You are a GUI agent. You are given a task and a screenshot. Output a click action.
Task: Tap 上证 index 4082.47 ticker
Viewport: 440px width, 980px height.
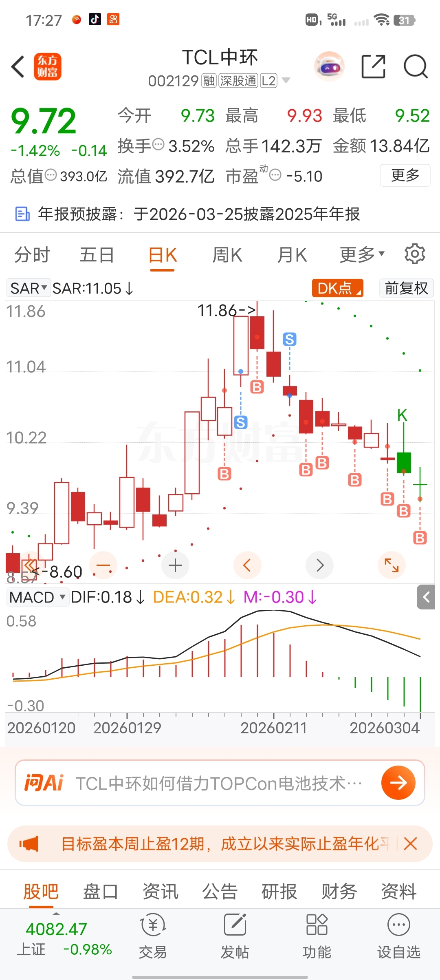click(64, 938)
